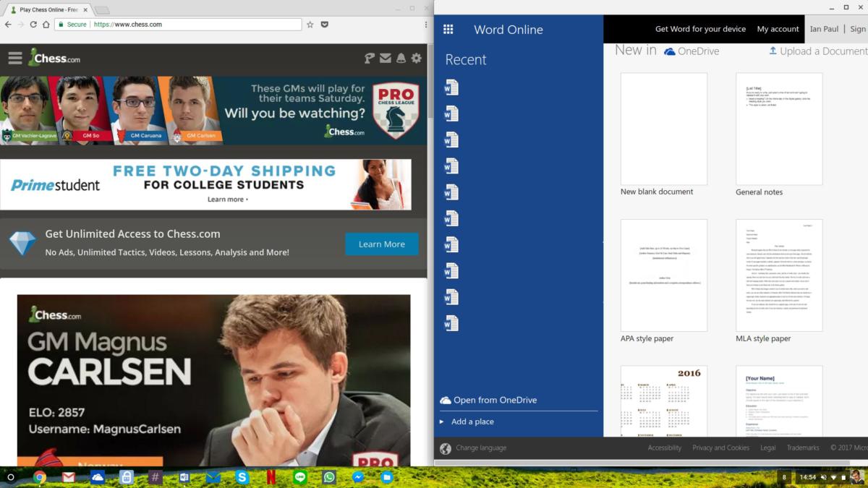This screenshot has width=868, height=488.
Task: Open Messenger from the shelf
Action: point(358,477)
